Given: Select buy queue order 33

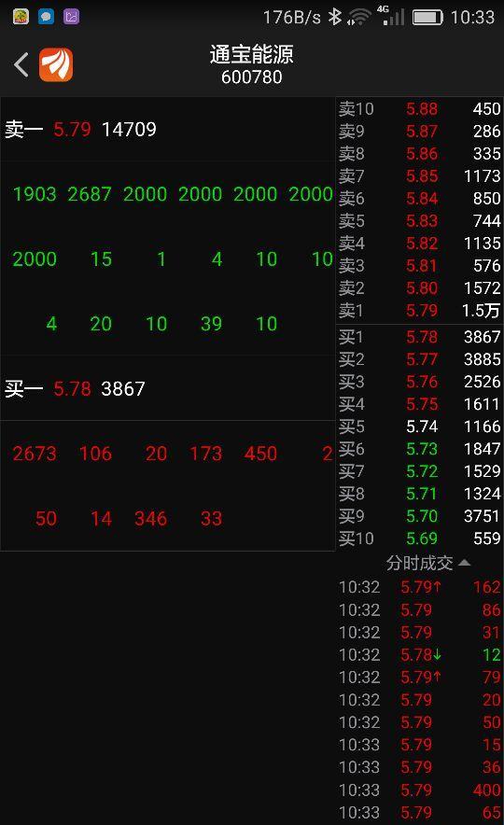Looking at the screenshot, I should pos(211,519).
